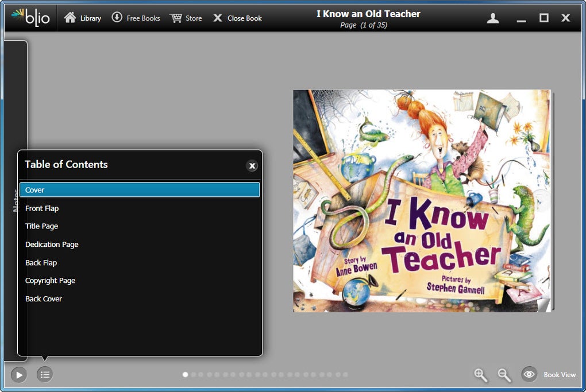Click the book cover image

[x=422, y=201]
